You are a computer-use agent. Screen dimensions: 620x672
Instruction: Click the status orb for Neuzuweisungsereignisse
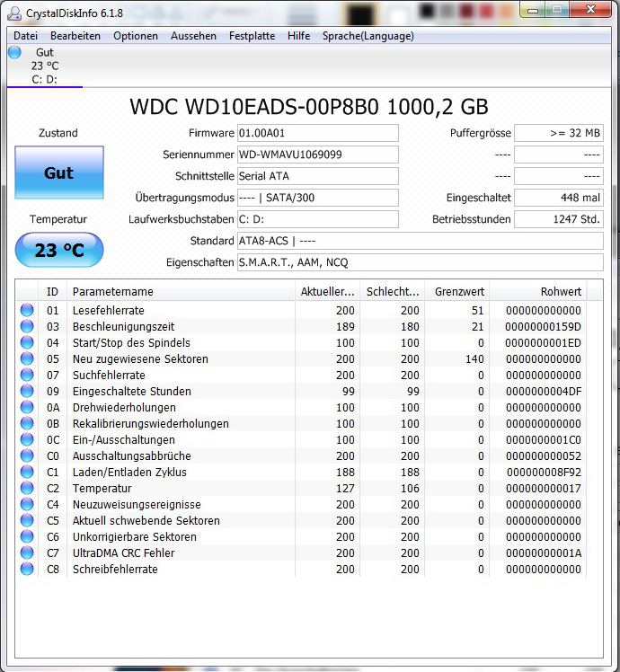click(27, 504)
